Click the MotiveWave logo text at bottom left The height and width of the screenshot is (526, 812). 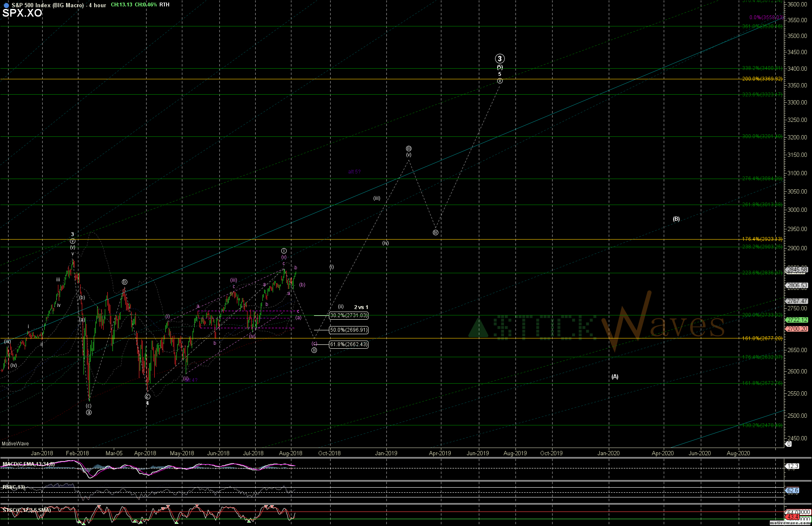coord(15,444)
